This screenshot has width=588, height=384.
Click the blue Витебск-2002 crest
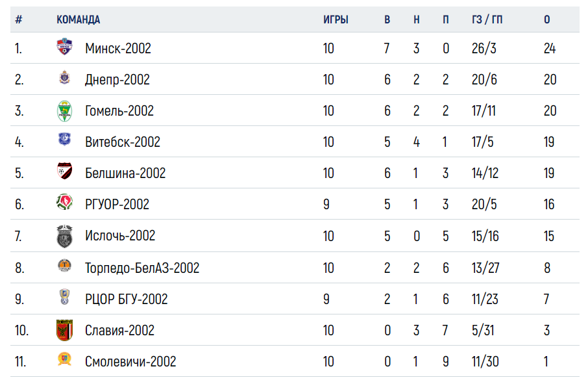pyautogui.click(x=64, y=139)
